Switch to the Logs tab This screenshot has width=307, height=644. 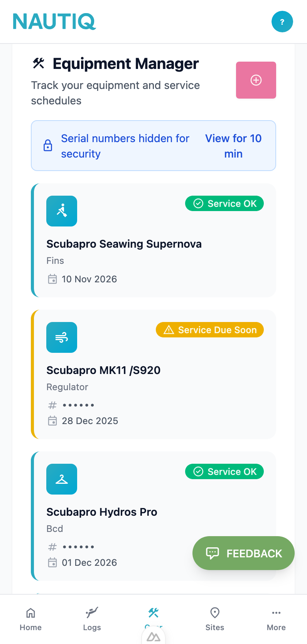click(92, 619)
